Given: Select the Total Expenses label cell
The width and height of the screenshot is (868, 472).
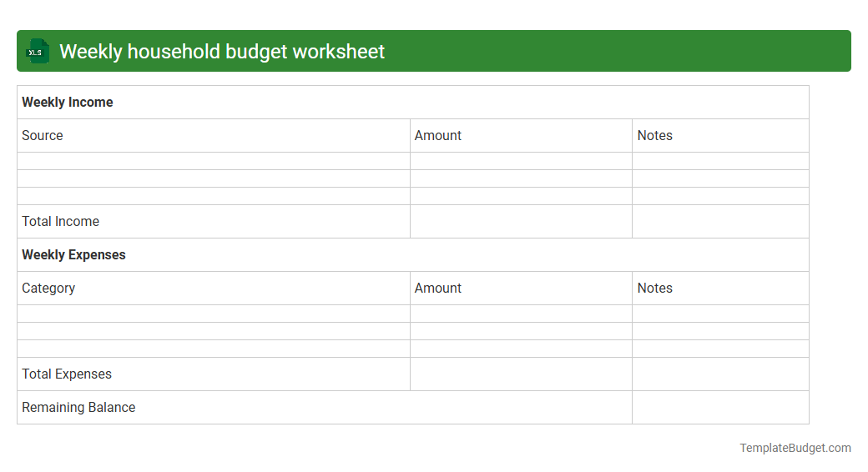Looking at the screenshot, I should 214,374.
